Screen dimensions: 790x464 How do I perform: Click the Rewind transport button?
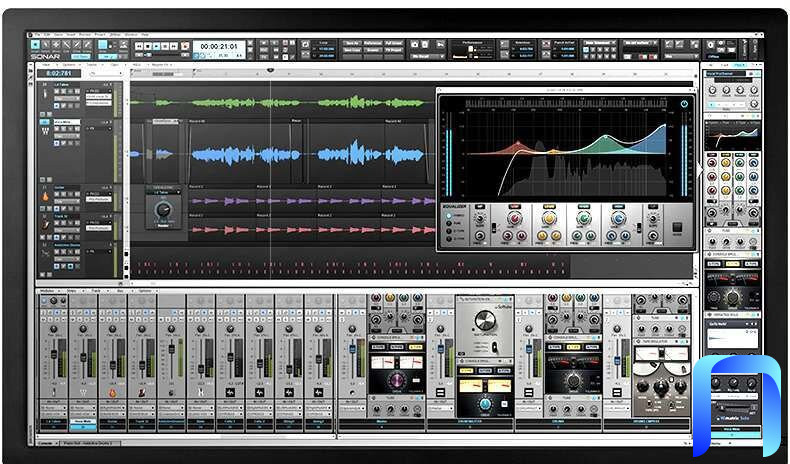pos(139,46)
